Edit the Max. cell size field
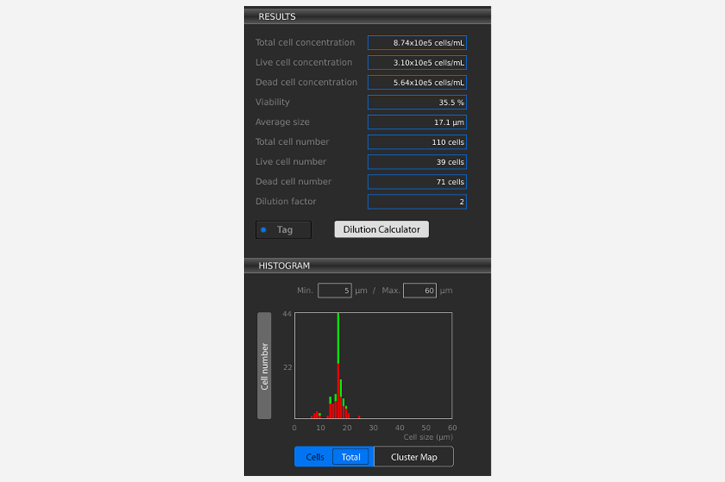This screenshot has height=482, width=725. tap(420, 290)
